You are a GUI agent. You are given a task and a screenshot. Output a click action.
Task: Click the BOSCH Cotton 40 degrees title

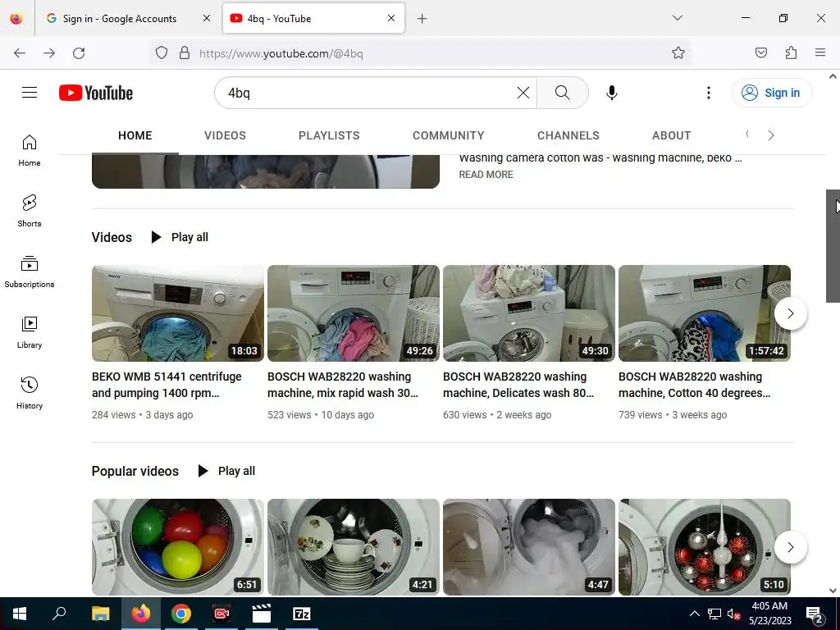pyautogui.click(x=694, y=385)
